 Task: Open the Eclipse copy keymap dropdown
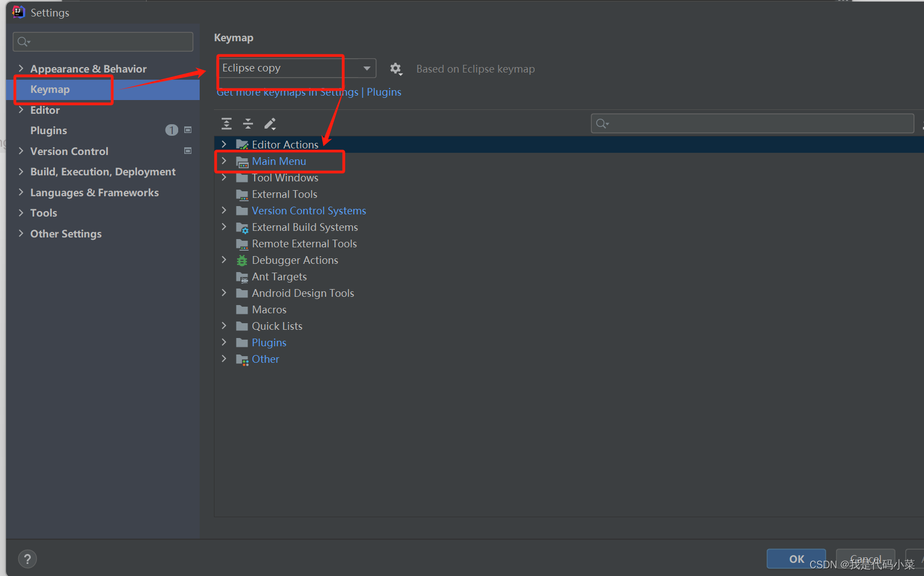(x=296, y=68)
